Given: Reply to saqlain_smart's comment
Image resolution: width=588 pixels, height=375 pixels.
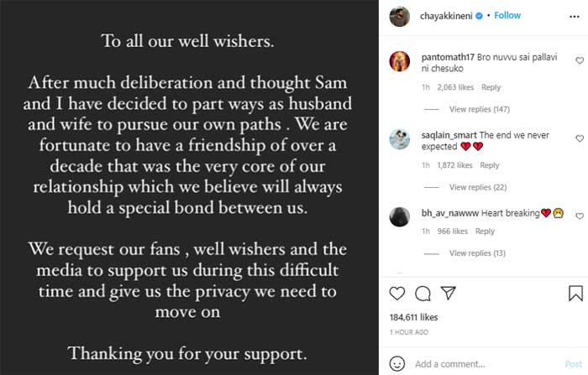Looking at the screenshot, I should [x=489, y=165].
